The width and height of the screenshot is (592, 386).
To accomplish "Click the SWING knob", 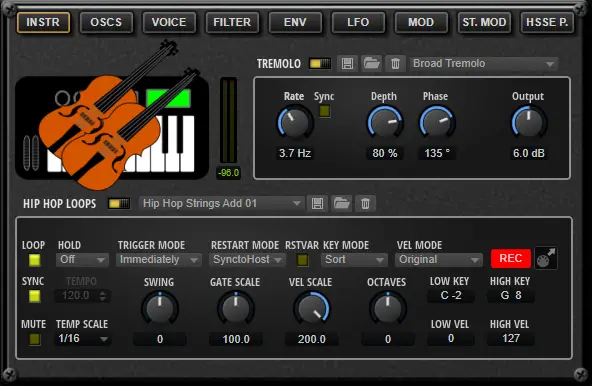I will coord(159,308).
